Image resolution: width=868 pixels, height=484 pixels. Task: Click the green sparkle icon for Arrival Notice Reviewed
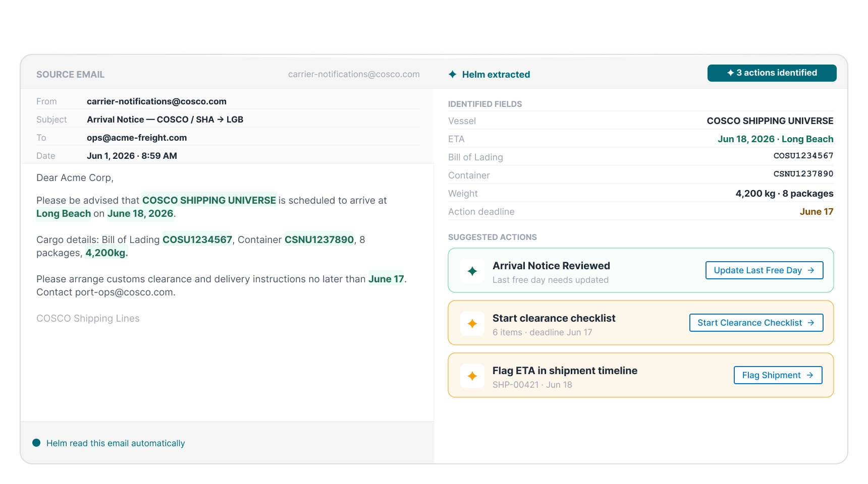click(472, 271)
